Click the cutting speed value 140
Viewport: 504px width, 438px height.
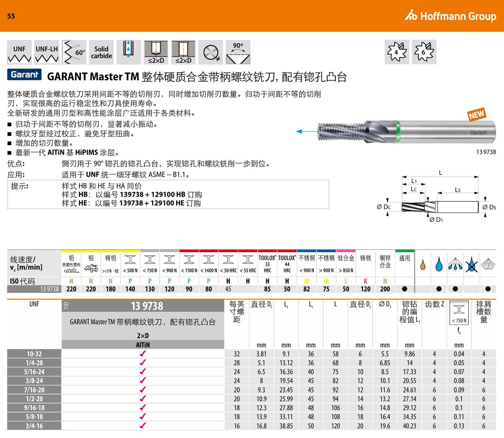pos(130,289)
